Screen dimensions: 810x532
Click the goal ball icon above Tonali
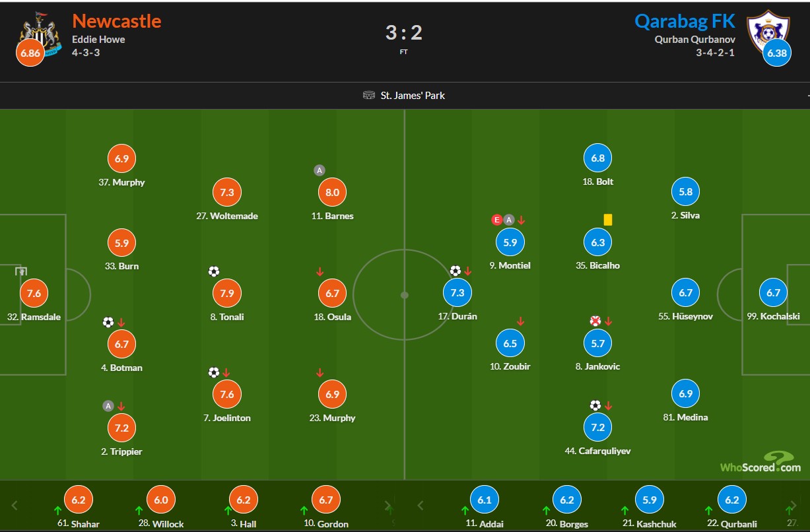coord(213,271)
